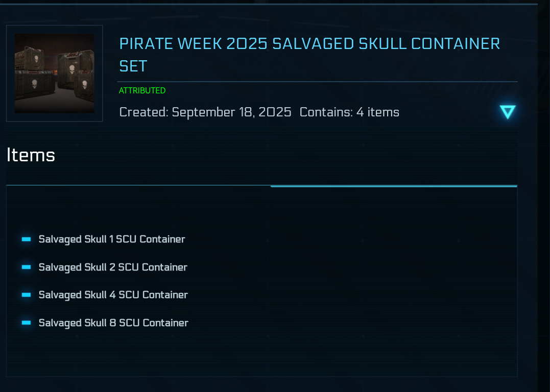Click the skull container set thumbnail
Screen dimensions: 550x392
[x=54, y=73]
